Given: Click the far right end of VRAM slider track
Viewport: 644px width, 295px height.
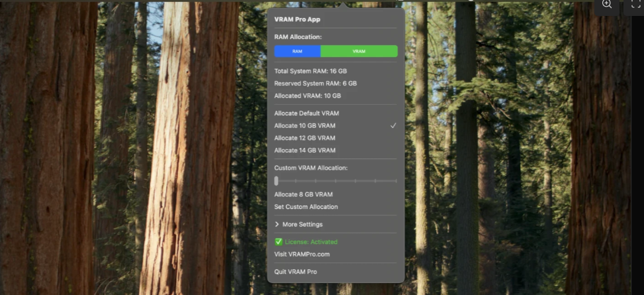Looking at the screenshot, I should tap(396, 180).
